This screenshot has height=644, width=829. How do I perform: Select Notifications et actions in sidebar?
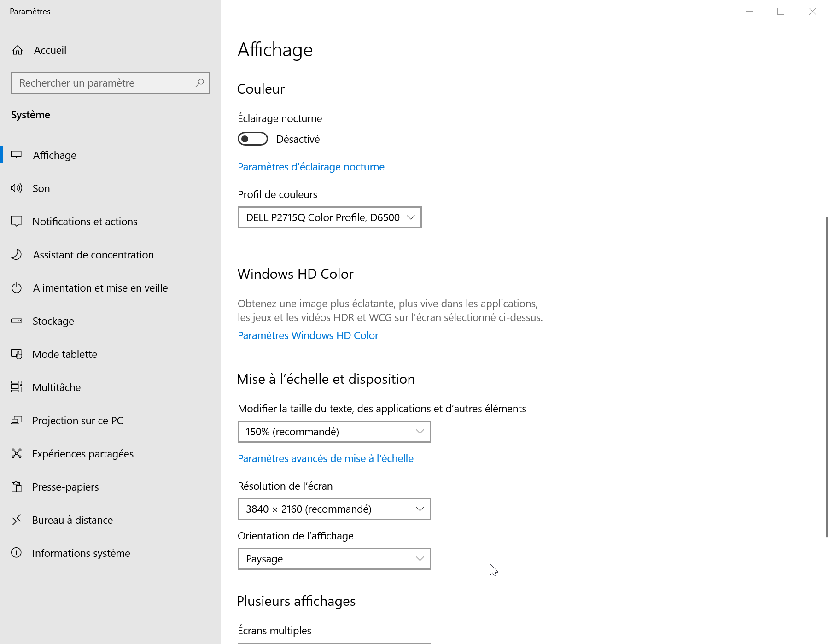click(x=85, y=222)
